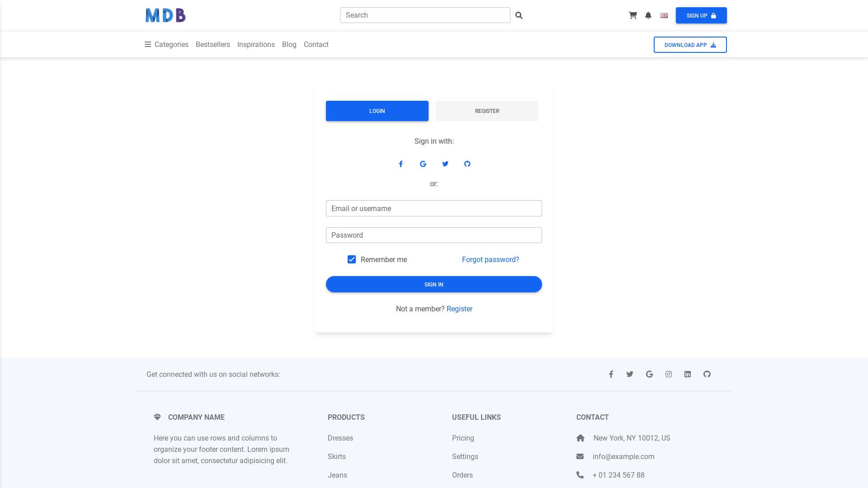Click the MDB logo
Image resolution: width=868 pixels, height=488 pixels.
click(165, 15)
